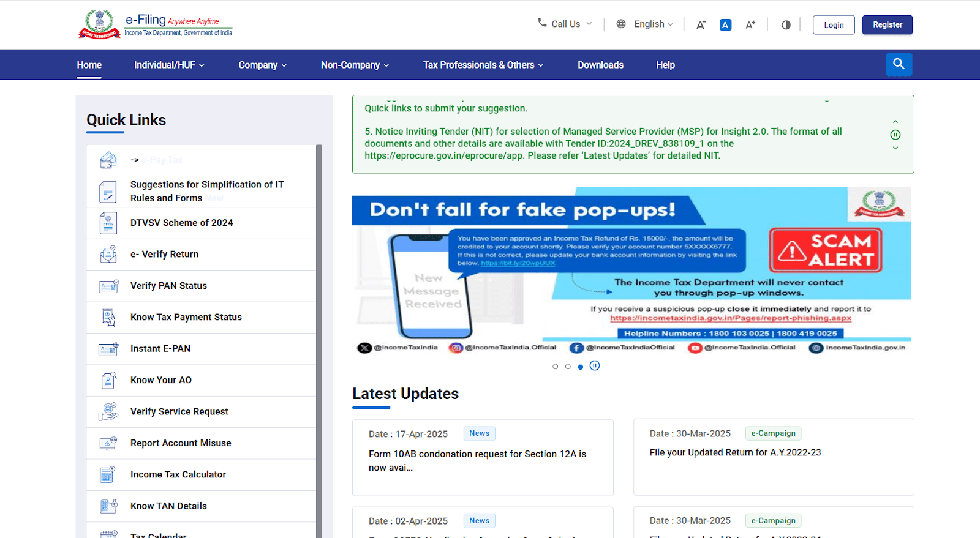Screen dimensions: 980x538
Task: Click the Login button
Action: point(834,25)
